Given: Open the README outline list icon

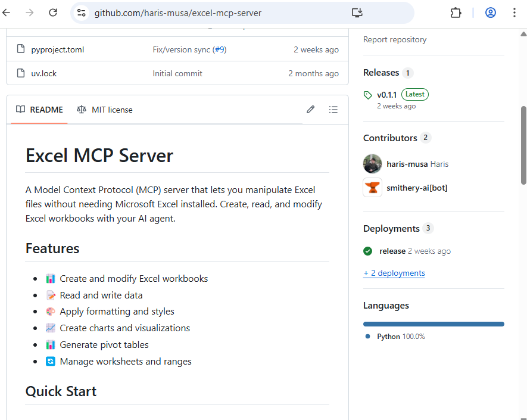Looking at the screenshot, I should [x=333, y=110].
